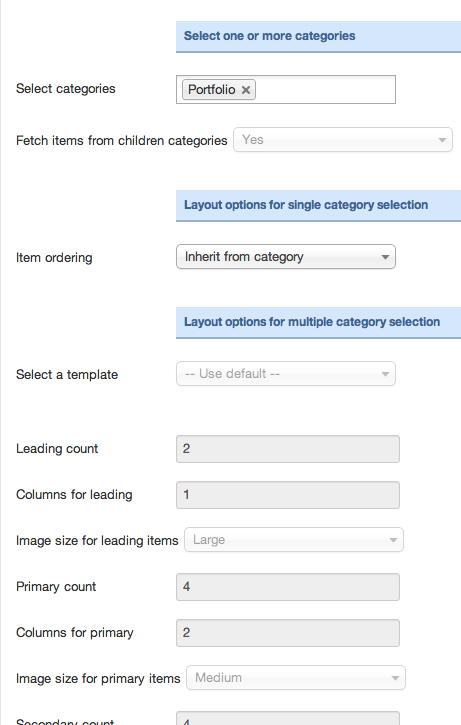Open the Image size for leading items dropdown
The width and height of the screenshot is (461, 725).
[x=294, y=540]
